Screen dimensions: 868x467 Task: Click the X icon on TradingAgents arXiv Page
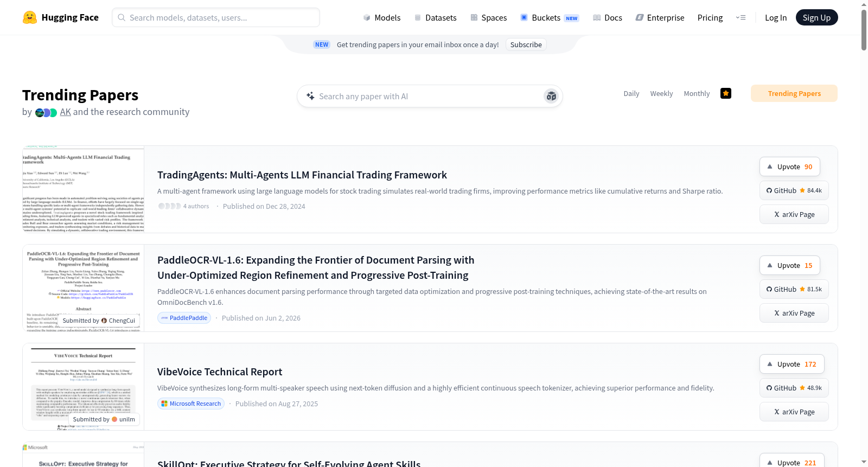pos(777,214)
